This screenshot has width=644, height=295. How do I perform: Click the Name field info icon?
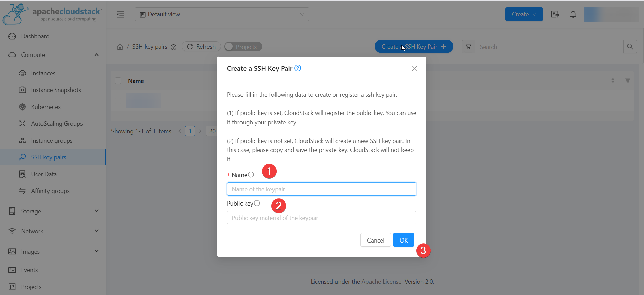tap(251, 175)
